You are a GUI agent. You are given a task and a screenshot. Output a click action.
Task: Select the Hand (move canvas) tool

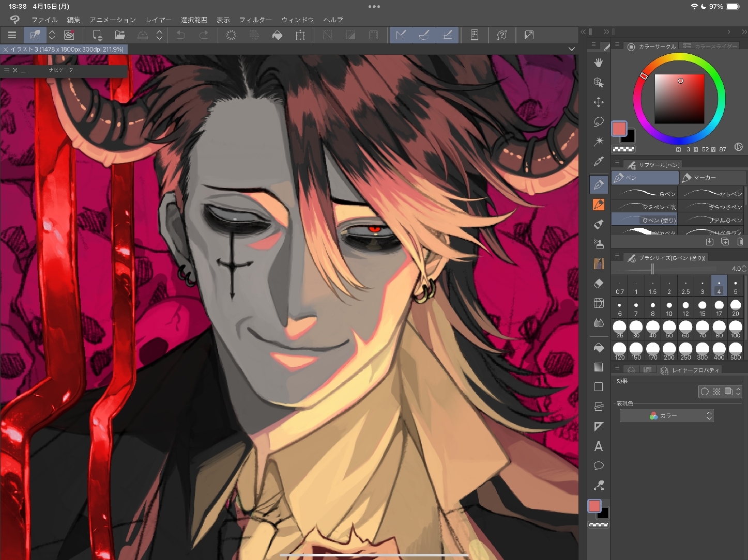point(599,63)
